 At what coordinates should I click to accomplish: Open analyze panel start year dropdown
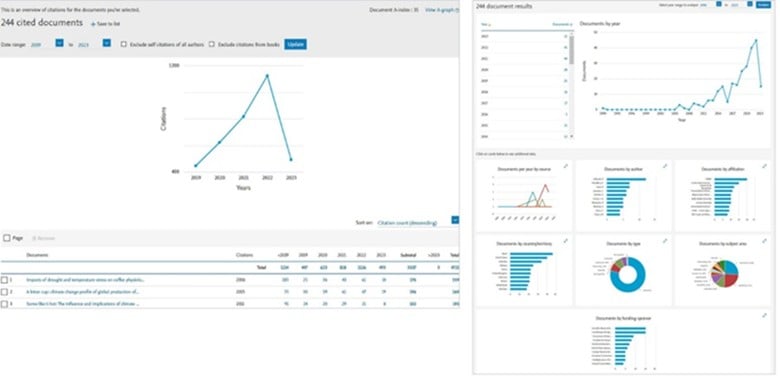tap(718, 4)
